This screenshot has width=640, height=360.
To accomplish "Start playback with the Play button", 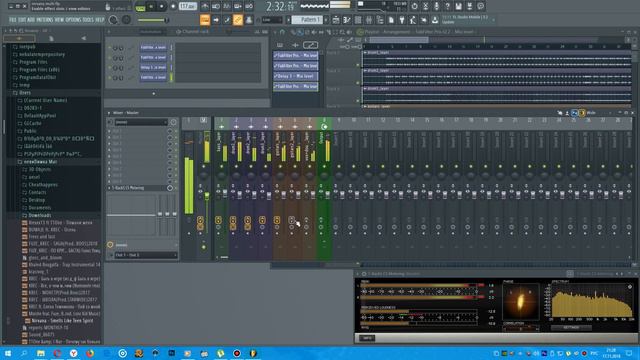I will pos(151,7).
